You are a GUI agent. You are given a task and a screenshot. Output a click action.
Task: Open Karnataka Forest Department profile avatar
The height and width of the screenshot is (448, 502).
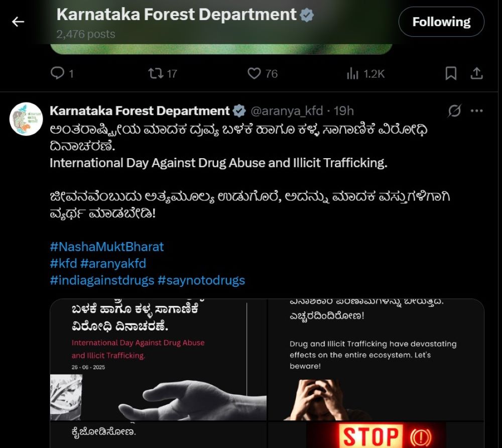[x=26, y=119]
